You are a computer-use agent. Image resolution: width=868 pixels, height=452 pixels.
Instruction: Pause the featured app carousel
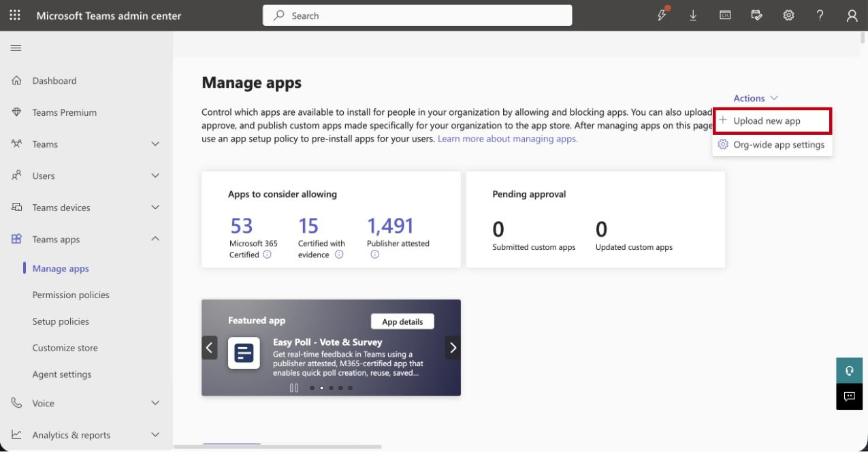(x=294, y=388)
